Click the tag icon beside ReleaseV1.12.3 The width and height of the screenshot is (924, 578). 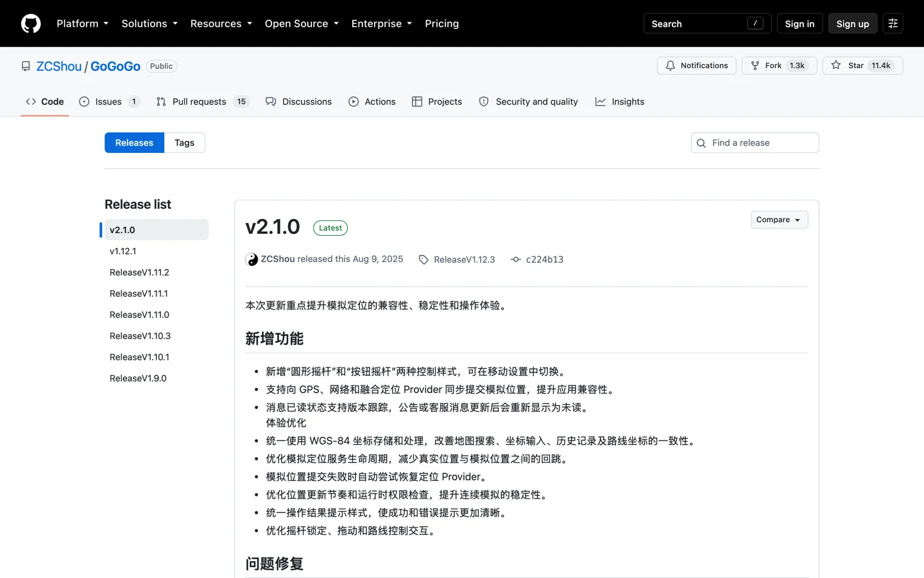pos(424,259)
